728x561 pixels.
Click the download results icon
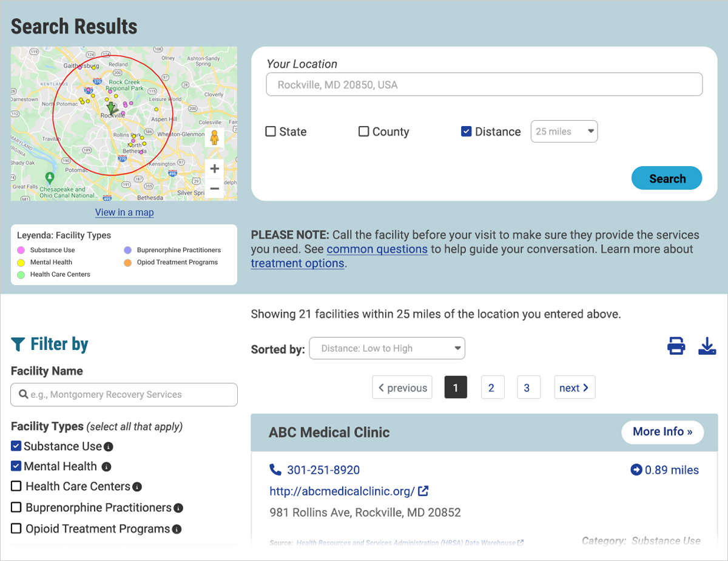707,345
